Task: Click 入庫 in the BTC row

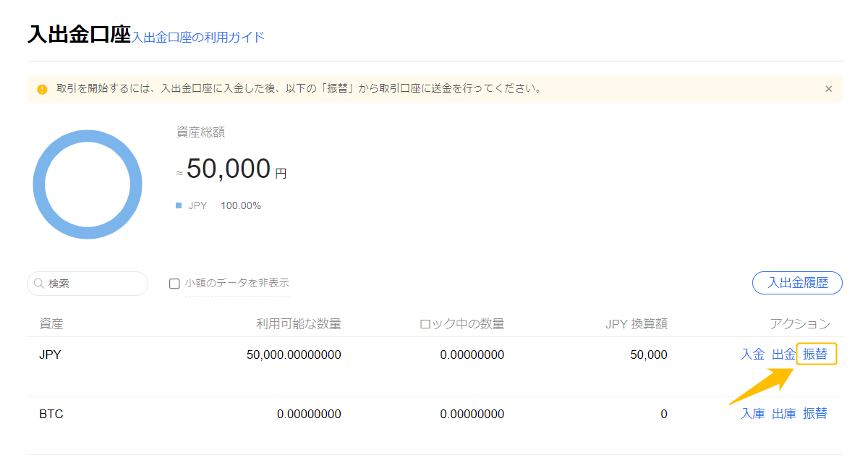Action: click(752, 414)
